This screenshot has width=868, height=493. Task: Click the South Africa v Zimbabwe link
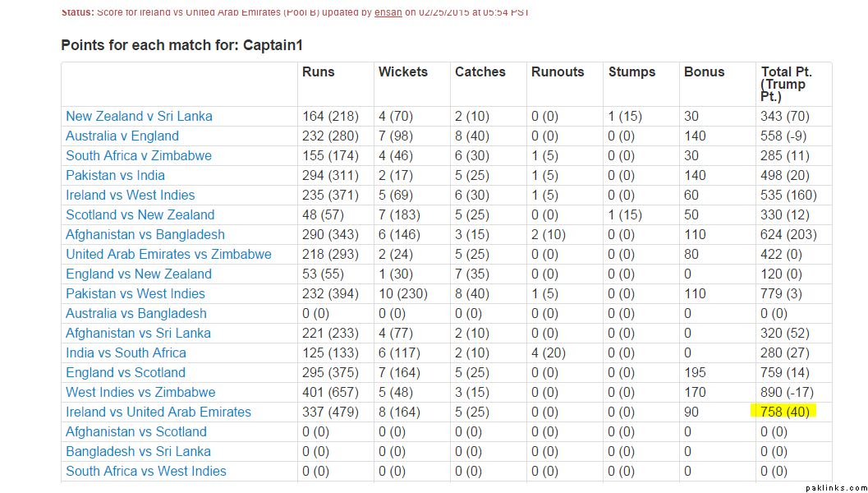(139, 156)
